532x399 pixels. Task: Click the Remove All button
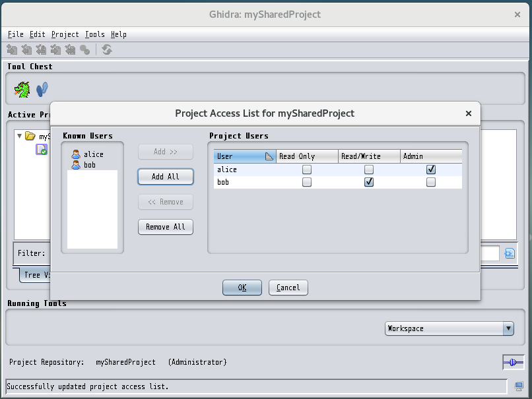tap(166, 227)
